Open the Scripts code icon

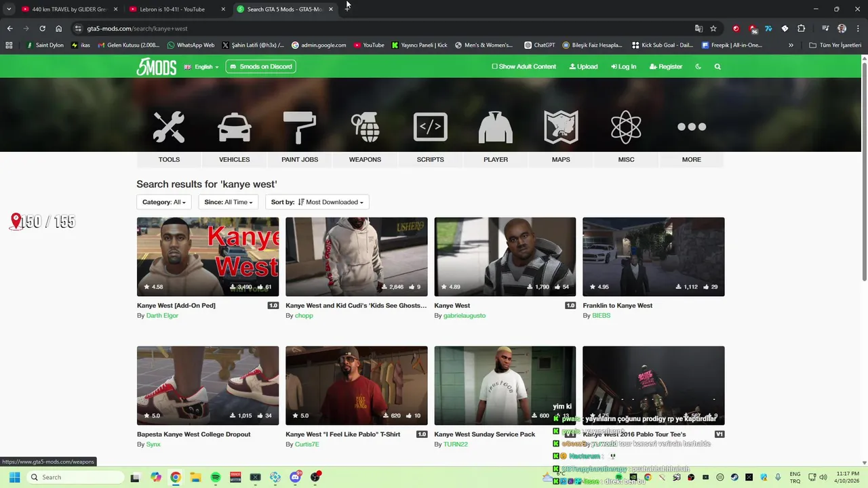pyautogui.click(x=431, y=127)
